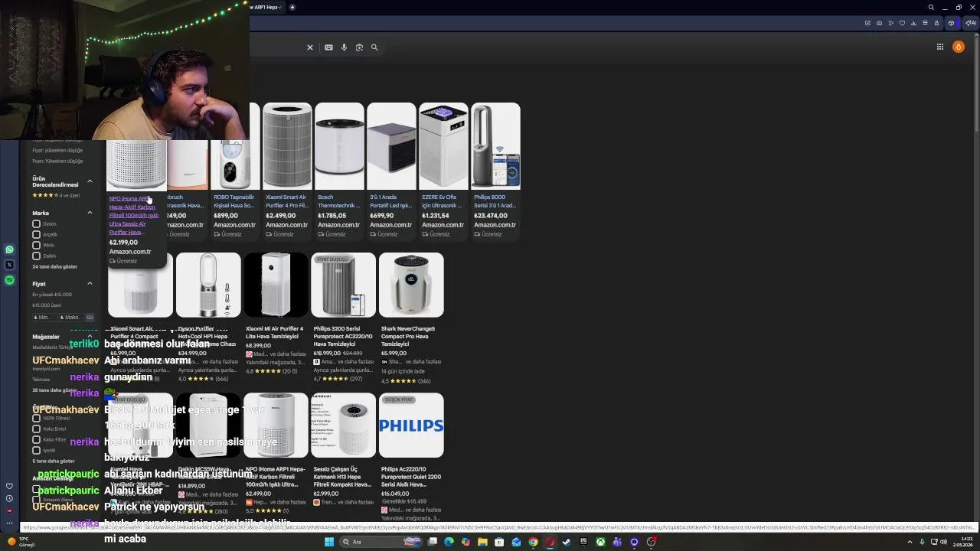The height and width of the screenshot is (551, 980).
Task: Check the HEPA Filtresi option
Action: [36, 419]
